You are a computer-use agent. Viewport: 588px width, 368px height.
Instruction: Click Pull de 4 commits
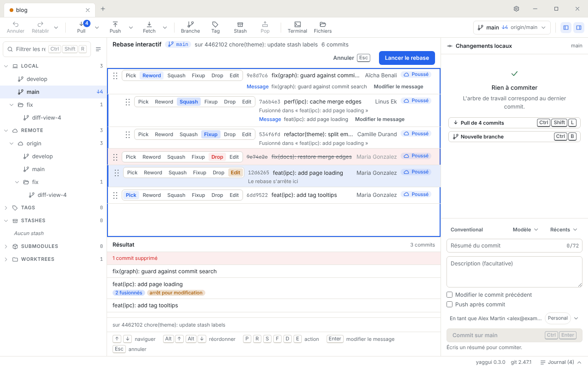514,123
